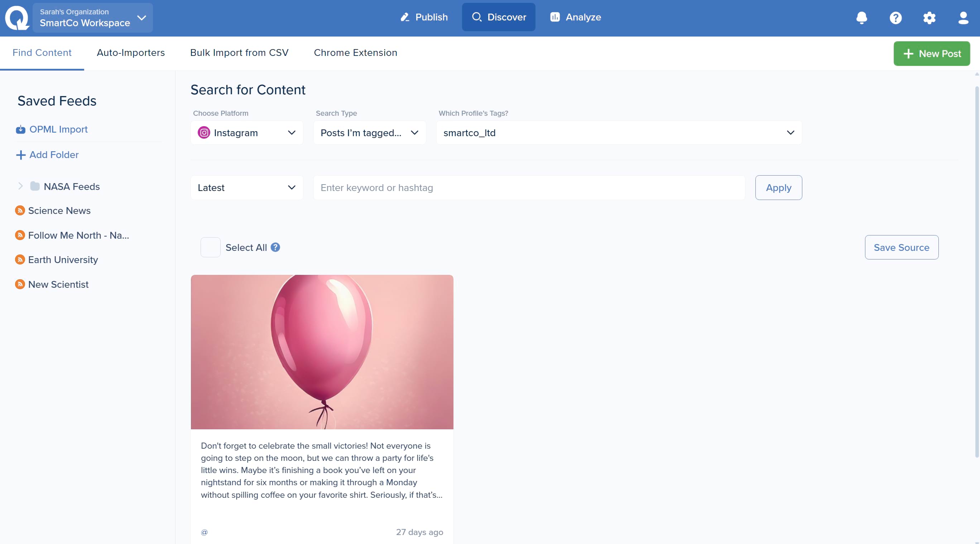The width and height of the screenshot is (980, 544).
Task: Click the notifications bell icon
Action: pos(862,18)
